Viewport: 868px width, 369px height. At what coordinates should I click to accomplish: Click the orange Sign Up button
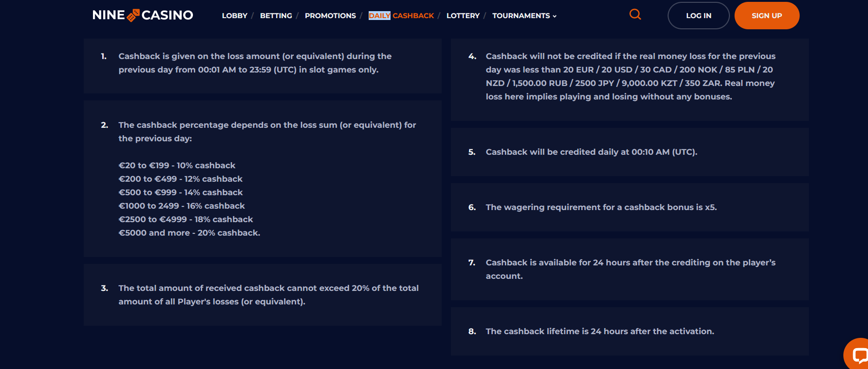click(x=767, y=15)
